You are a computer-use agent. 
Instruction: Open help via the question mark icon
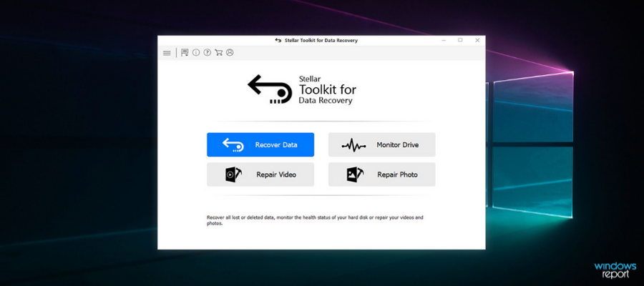[x=207, y=52]
